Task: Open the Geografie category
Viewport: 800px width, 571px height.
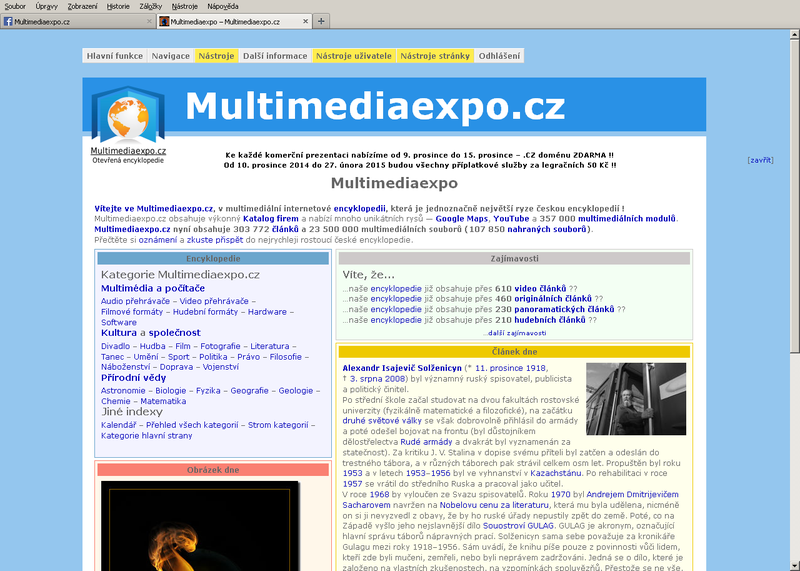Action: [249, 391]
